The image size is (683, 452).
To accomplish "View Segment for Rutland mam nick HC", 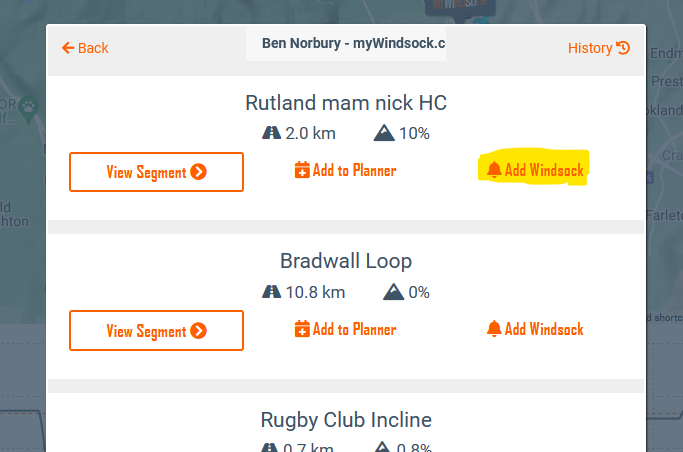I will point(156,172).
